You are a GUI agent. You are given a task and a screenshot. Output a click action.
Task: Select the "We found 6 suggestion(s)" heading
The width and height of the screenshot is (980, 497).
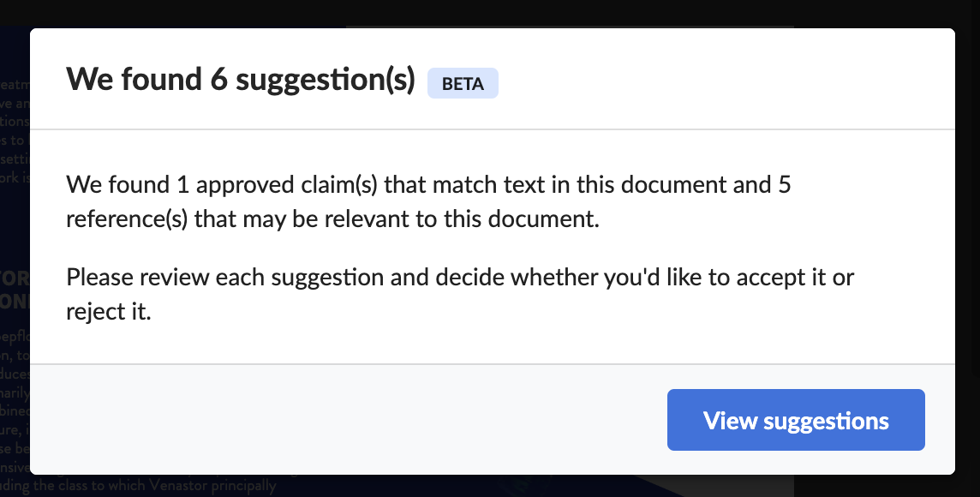(241, 80)
